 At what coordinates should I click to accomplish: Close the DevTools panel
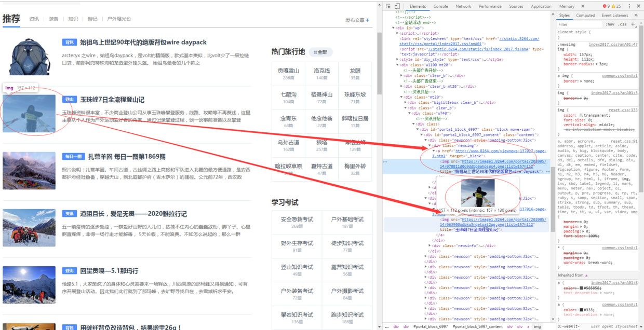point(638,6)
